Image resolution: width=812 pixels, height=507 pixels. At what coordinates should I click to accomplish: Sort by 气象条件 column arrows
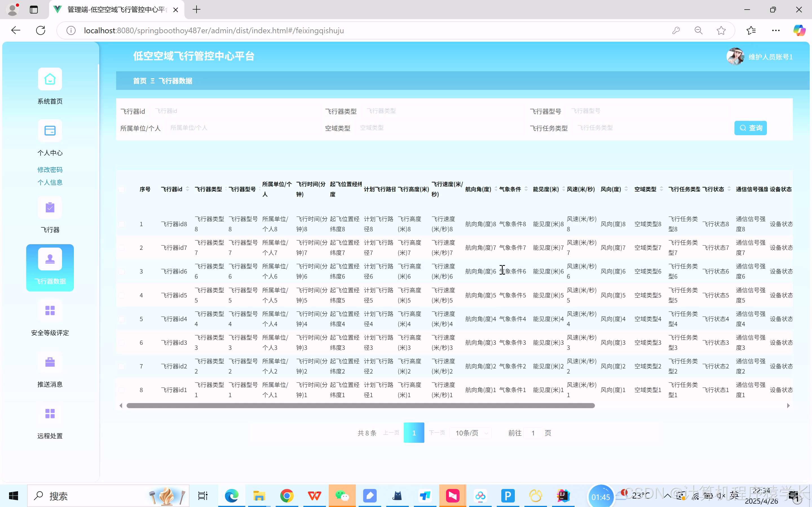pos(526,189)
